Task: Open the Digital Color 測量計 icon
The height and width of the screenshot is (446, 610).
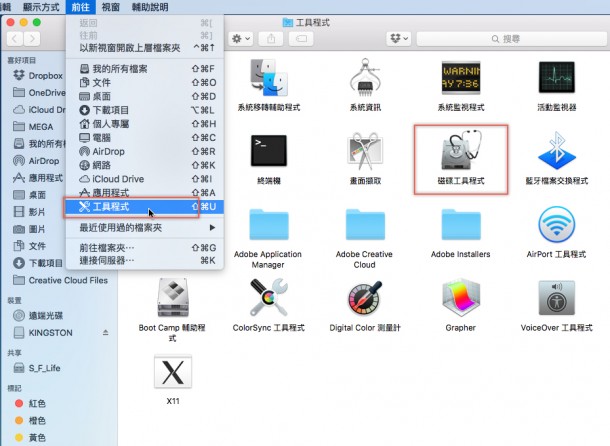Action: (365, 298)
